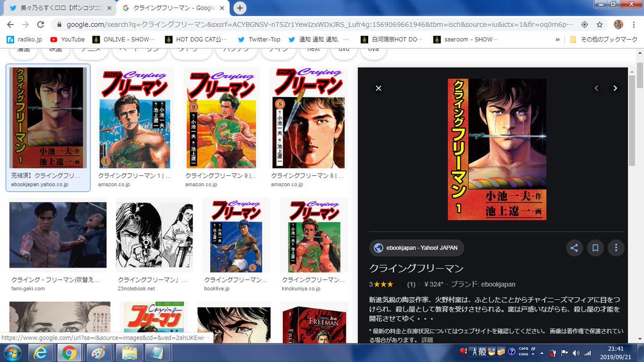Screen dimensions: 644x362
Task: Show the next image in preview
Action: (615, 88)
